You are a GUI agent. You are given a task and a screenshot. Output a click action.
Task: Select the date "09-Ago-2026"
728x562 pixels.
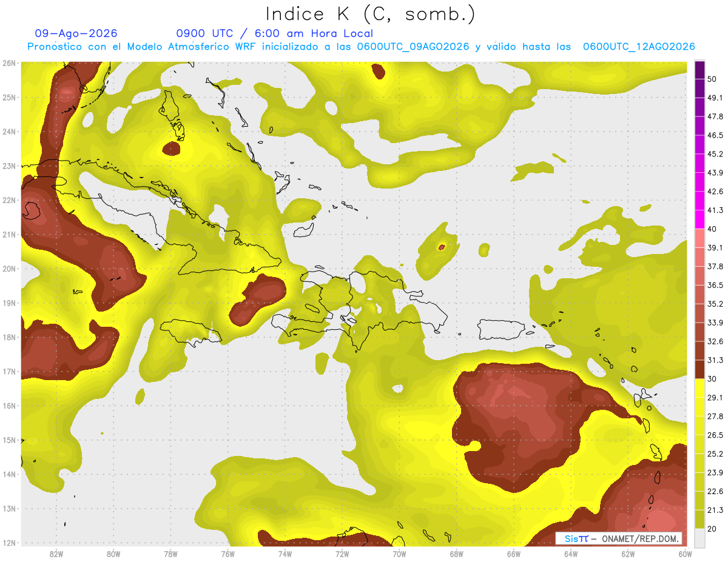click(x=76, y=33)
